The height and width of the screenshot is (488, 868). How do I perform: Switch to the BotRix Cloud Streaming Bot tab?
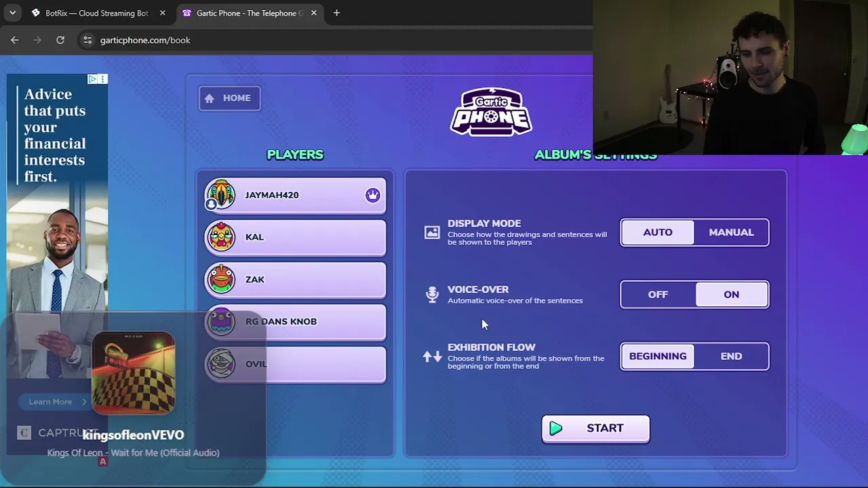coord(98,13)
